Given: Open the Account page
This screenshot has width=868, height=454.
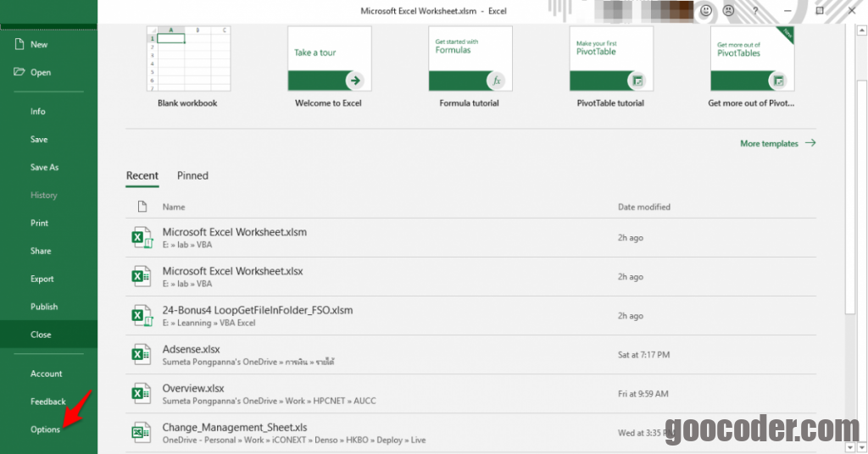Looking at the screenshot, I should point(48,374).
